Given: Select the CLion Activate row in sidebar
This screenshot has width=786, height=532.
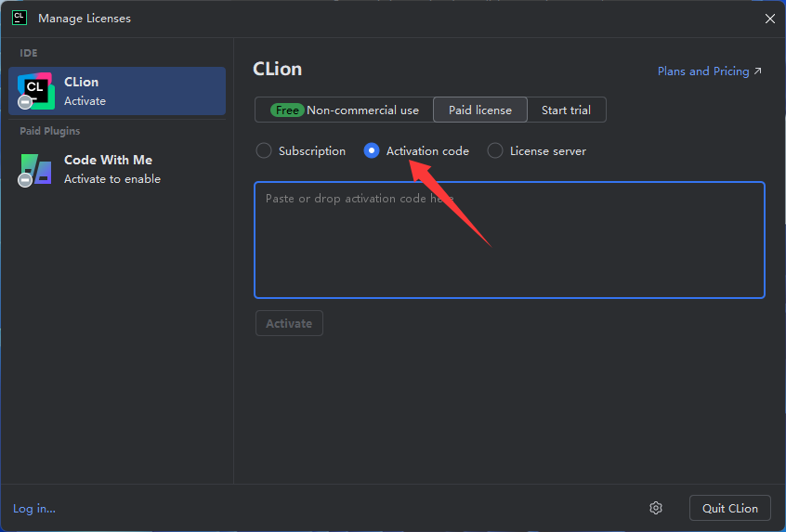Looking at the screenshot, I should point(117,91).
